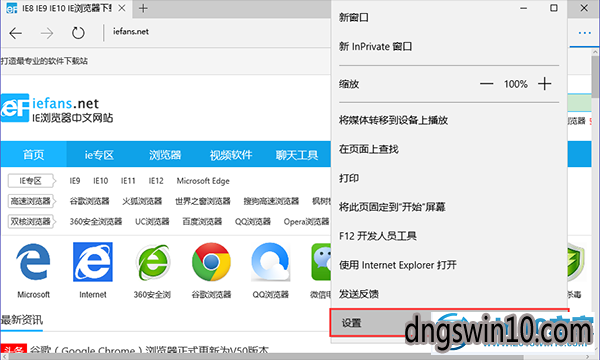Close the IE8 IE9 IE10 tab

pos(122,8)
